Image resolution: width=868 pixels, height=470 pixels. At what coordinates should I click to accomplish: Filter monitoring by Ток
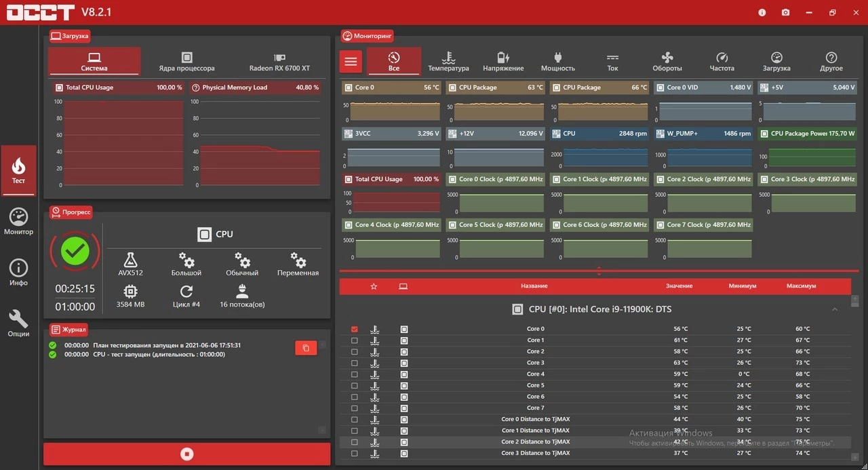612,61
